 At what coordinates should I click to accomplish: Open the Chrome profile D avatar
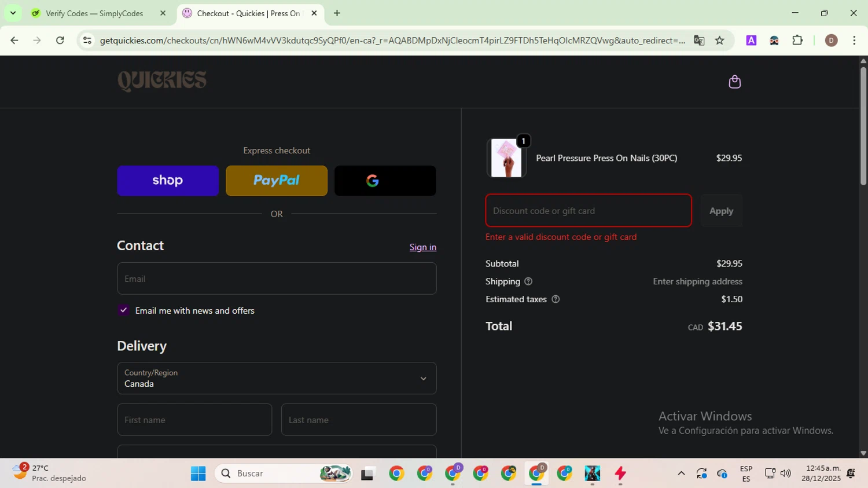[832, 41]
